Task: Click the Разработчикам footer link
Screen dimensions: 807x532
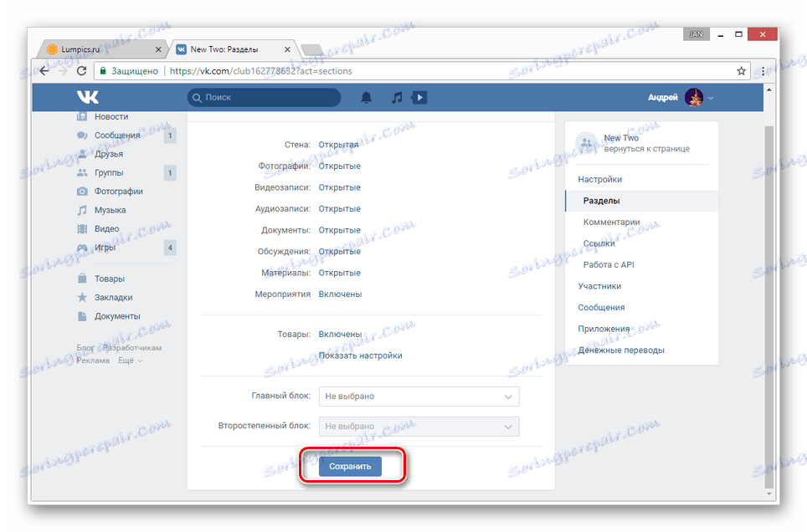Action: point(132,348)
